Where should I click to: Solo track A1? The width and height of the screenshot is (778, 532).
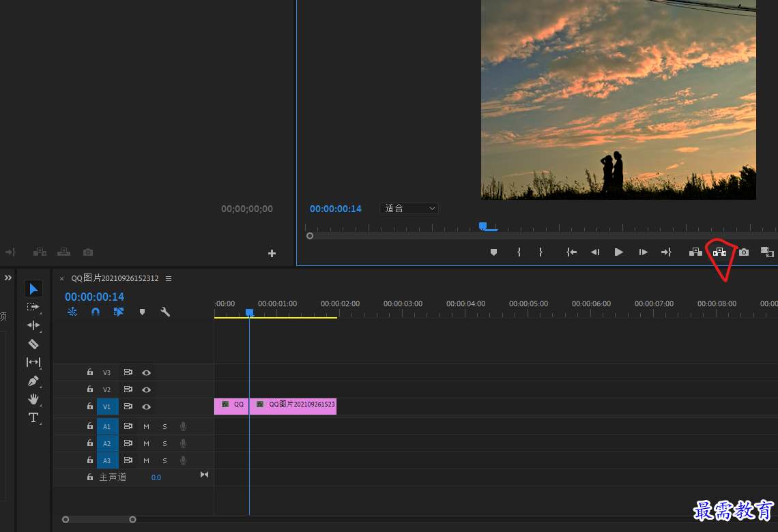pyautogui.click(x=164, y=426)
